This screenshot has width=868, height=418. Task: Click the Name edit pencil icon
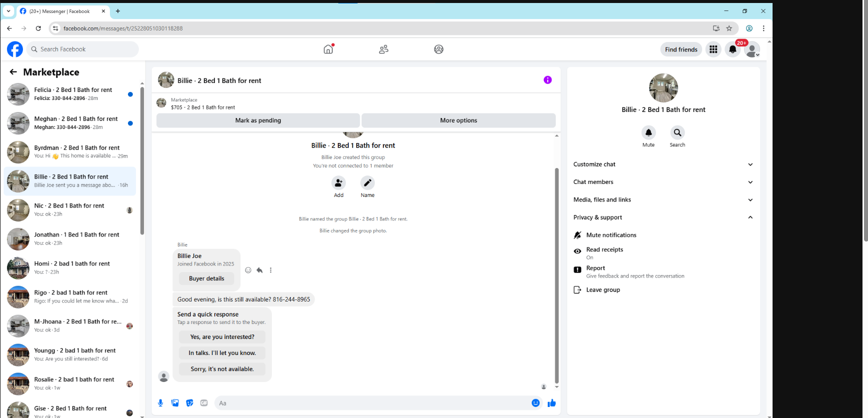(367, 182)
